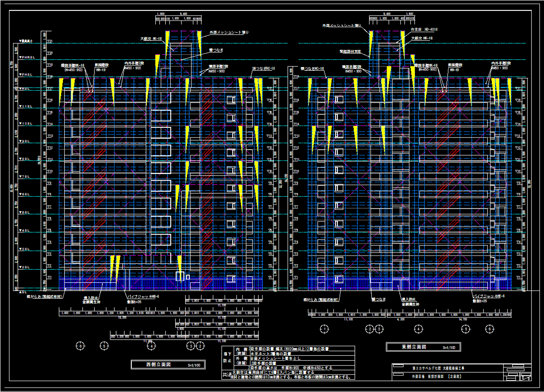Select the ▼PHRSL level marker
This screenshot has height=392, width=544.
26,58
